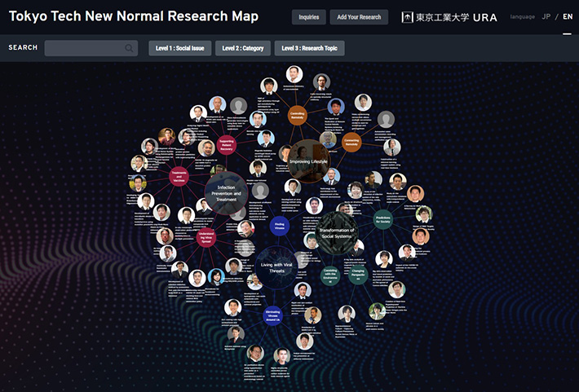This screenshot has height=392, width=579.
Task: Select the Controlling Remotely category node
Action: pyautogui.click(x=298, y=116)
